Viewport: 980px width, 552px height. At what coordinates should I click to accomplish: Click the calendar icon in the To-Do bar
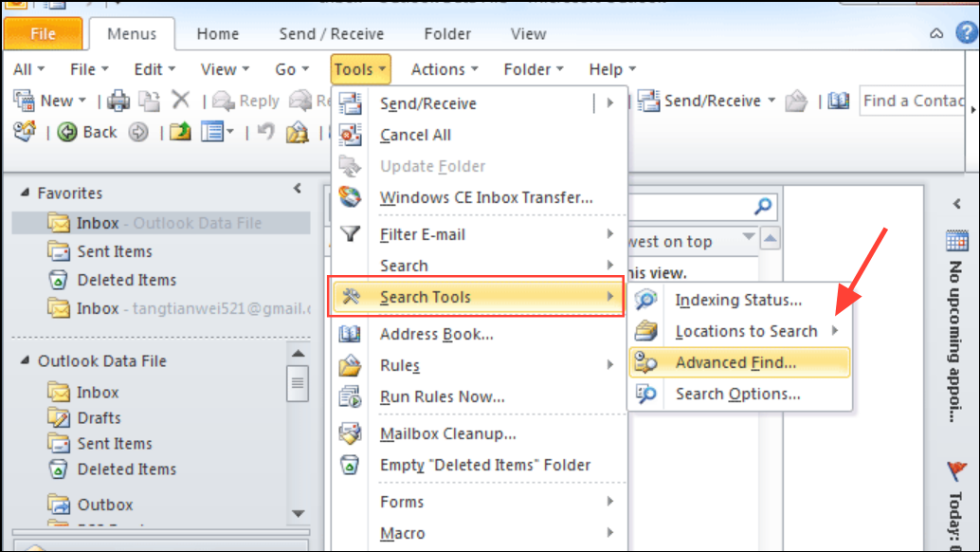click(957, 241)
